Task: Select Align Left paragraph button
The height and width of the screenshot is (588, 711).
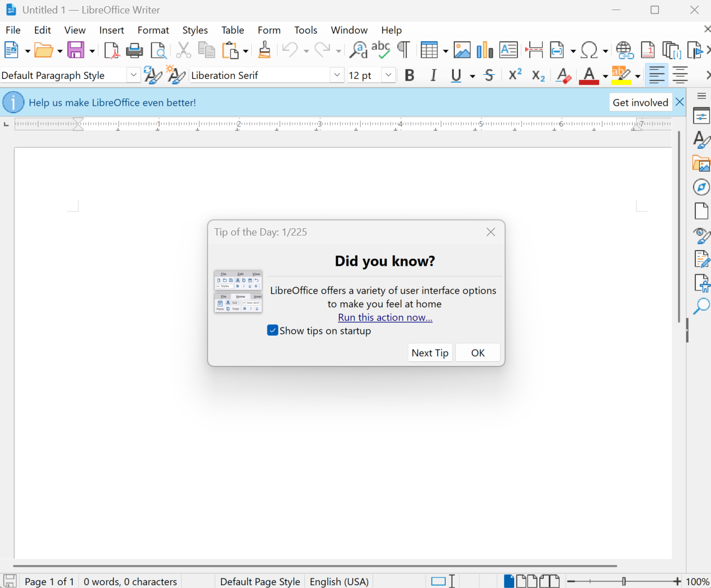Action: 657,76
